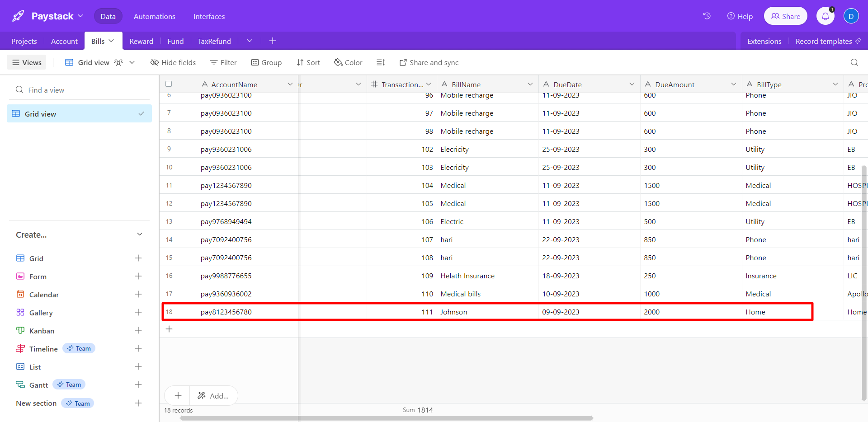Image resolution: width=868 pixels, height=422 pixels.
Task: Collapse the Create section
Action: [140, 234]
